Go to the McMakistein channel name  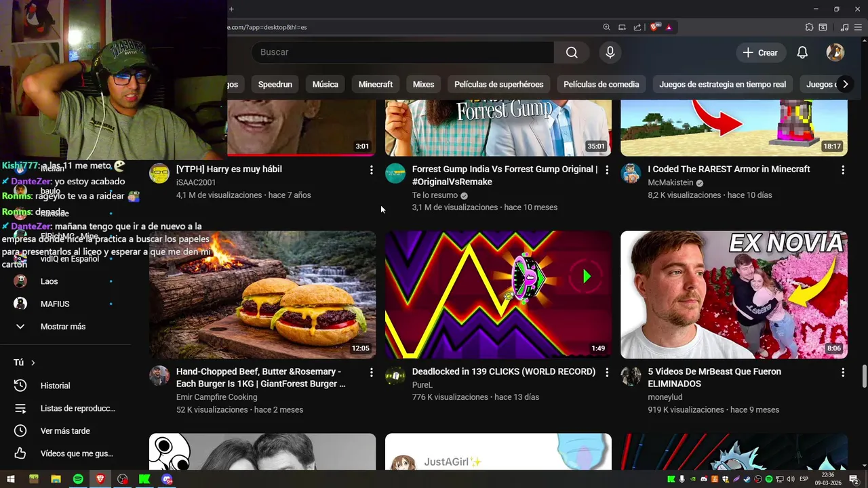coord(671,182)
